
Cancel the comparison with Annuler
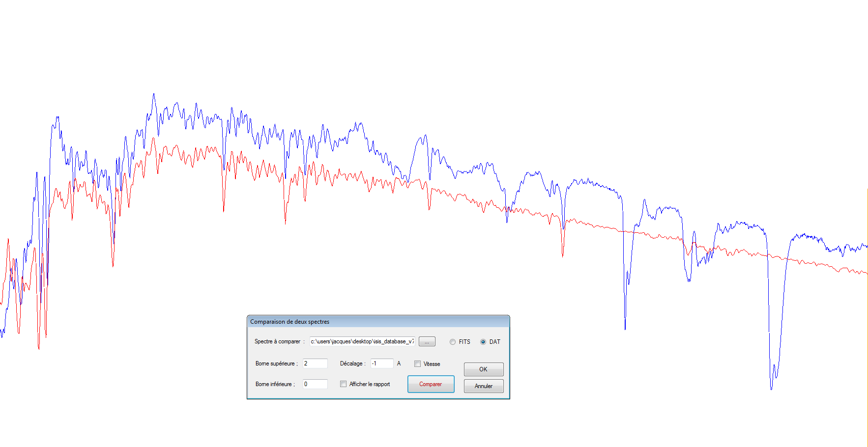(x=483, y=386)
